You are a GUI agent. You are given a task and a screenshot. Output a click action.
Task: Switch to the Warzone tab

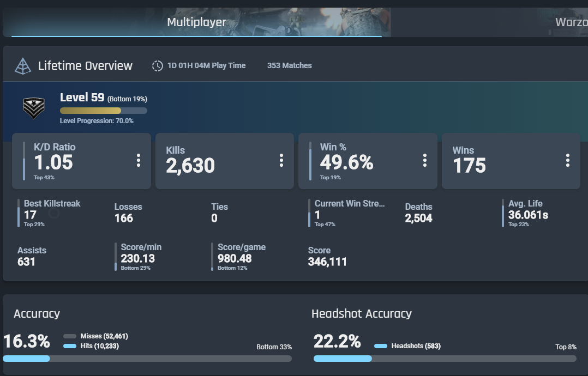coord(571,22)
